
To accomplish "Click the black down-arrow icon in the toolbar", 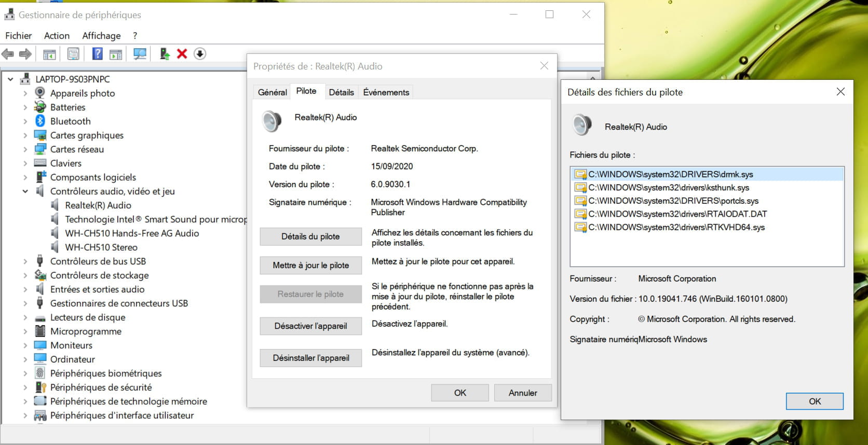I will 200,54.
